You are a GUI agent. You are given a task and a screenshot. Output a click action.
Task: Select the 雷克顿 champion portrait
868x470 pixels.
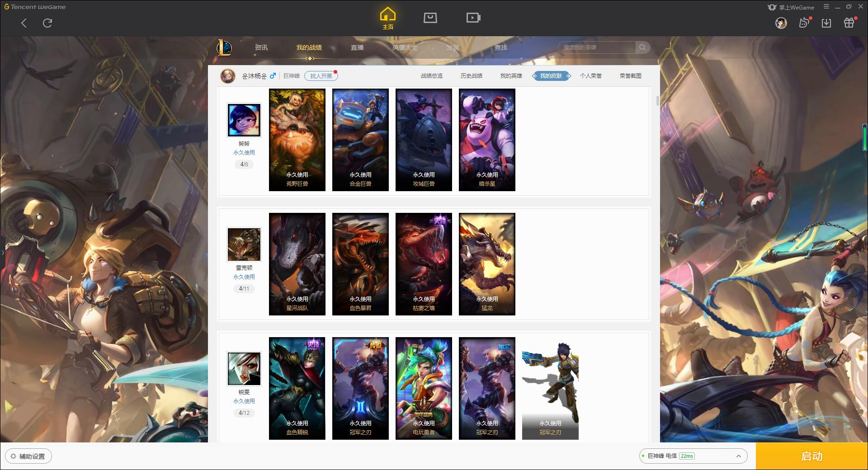tap(244, 244)
